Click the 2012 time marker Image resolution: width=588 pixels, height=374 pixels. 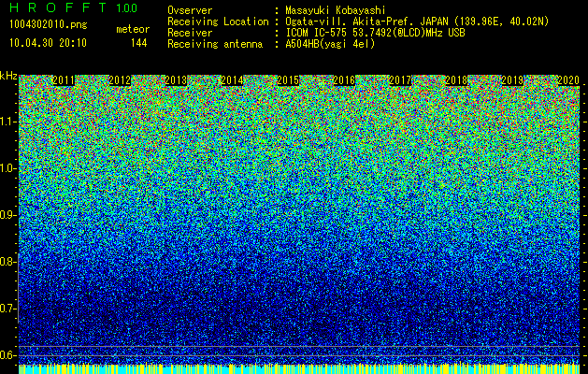(x=120, y=80)
